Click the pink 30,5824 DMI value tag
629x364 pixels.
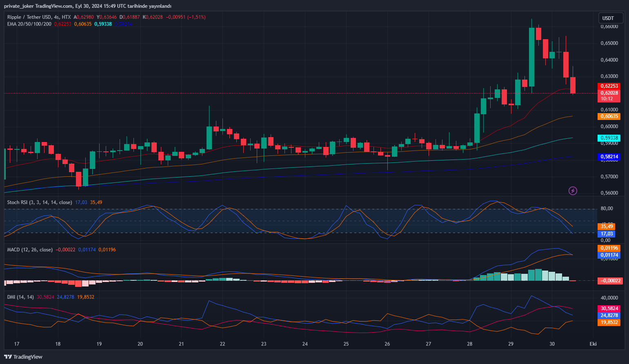click(x=609, y=309)
